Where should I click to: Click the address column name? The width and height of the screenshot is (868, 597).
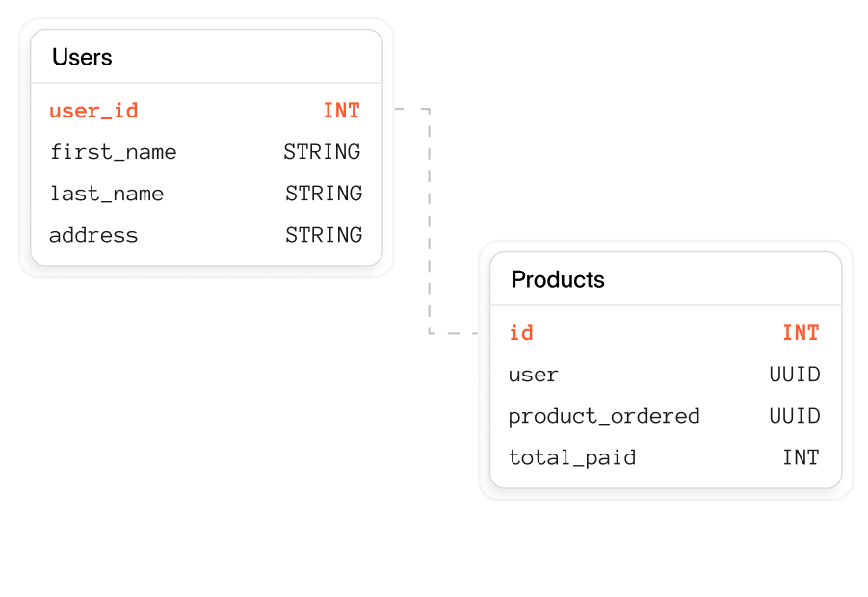click(x=93, y=235)
